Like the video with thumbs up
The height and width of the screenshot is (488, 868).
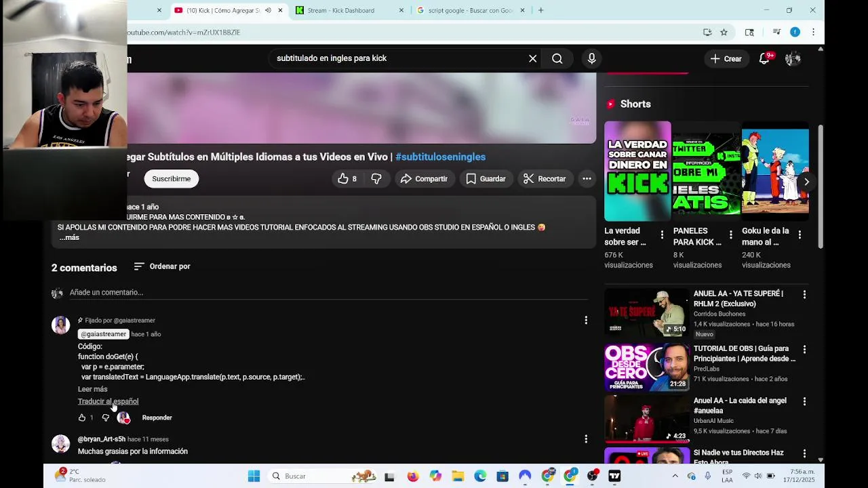[x=347, y=179]
